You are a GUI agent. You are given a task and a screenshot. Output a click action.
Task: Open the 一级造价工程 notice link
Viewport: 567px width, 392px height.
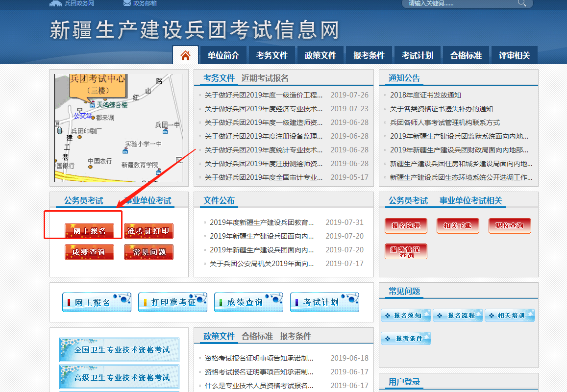pyautogui.click(x=263, y=95)
